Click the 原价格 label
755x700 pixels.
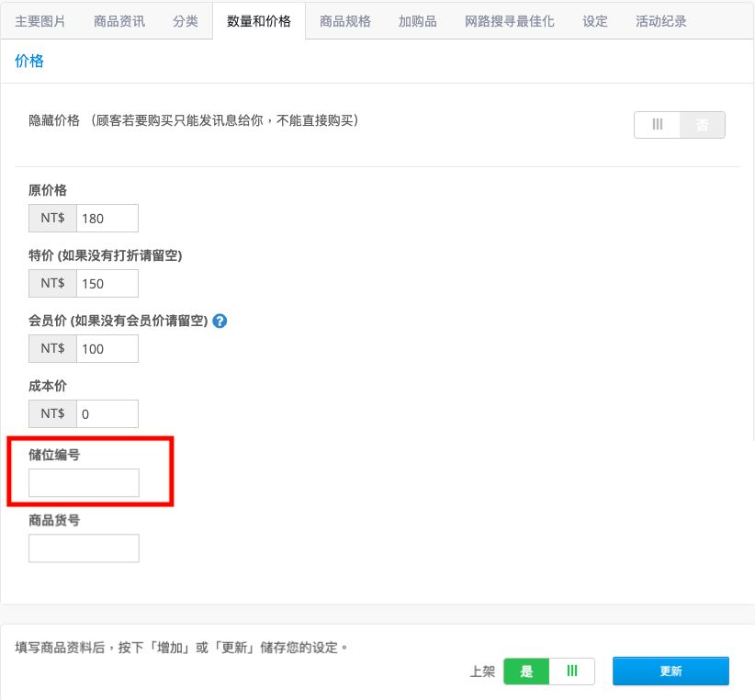[48, 190]
